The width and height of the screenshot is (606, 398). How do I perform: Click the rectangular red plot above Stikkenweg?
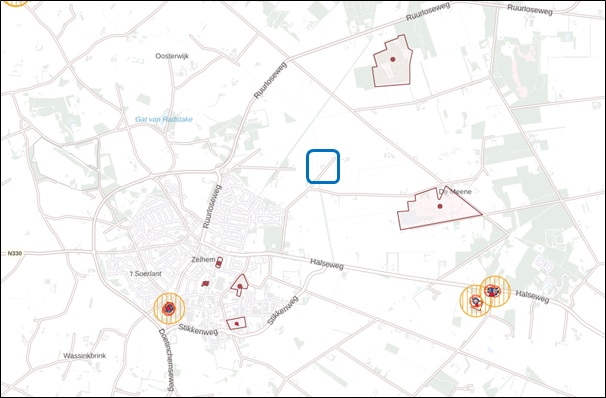coord(237,323)
